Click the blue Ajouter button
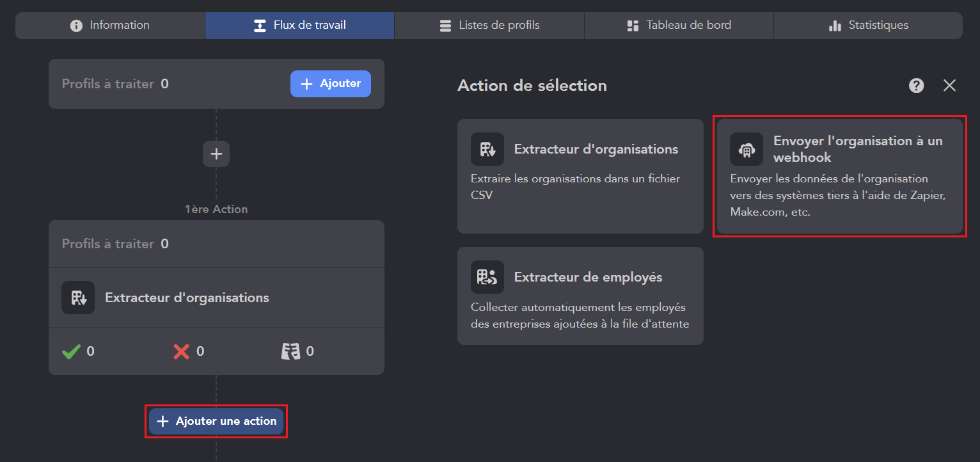 [x=330, y=84]
